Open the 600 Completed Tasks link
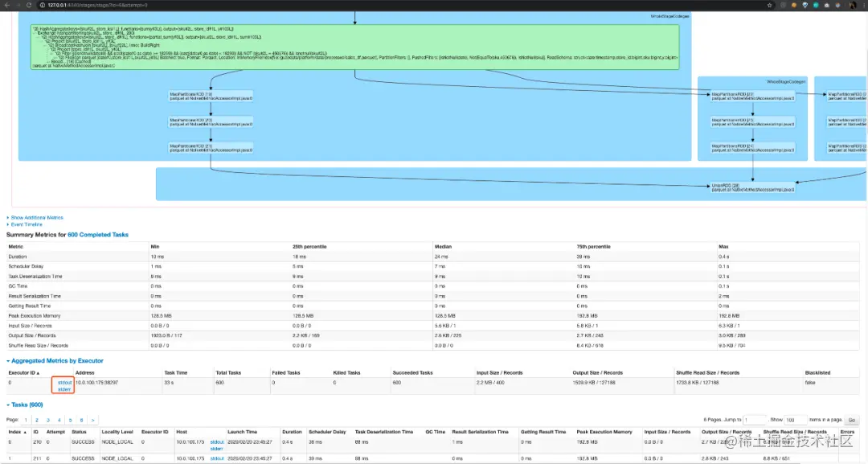This screenshot has width=868, height=464. pyautogui.click(x=98, y=235)
